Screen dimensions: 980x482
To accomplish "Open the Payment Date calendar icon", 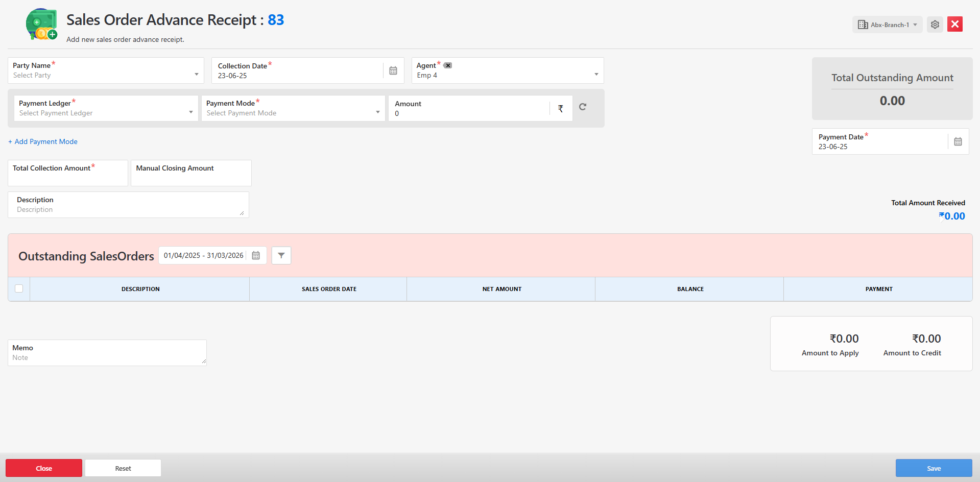I will pyautogui.click(x=958, y=141).
